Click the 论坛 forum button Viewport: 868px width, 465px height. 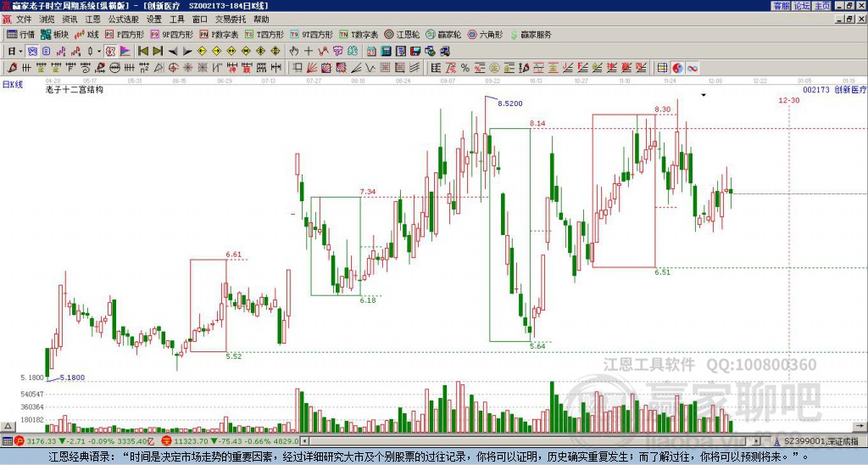point(802,6)
